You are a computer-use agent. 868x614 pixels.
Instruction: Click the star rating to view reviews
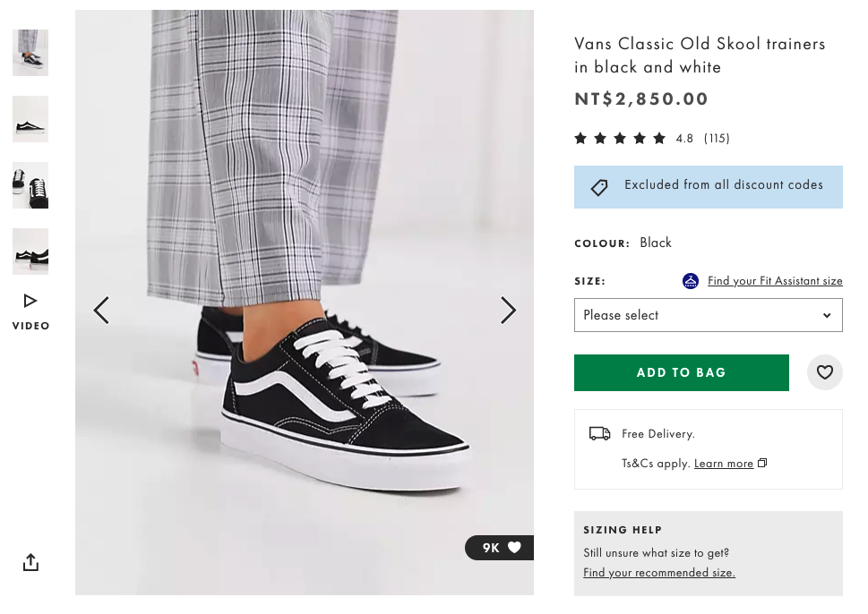[620, 139]
